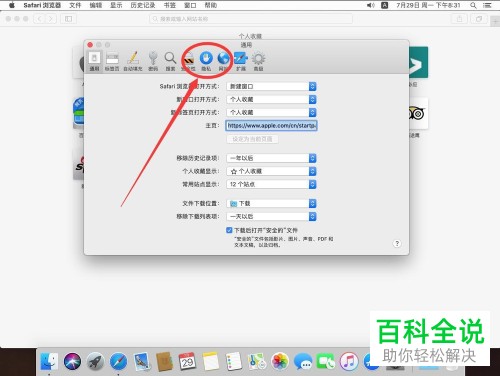Viewport: 500px width, 376px height.
Task: Click the 'Set to Current Page' button
Action: 252,139
